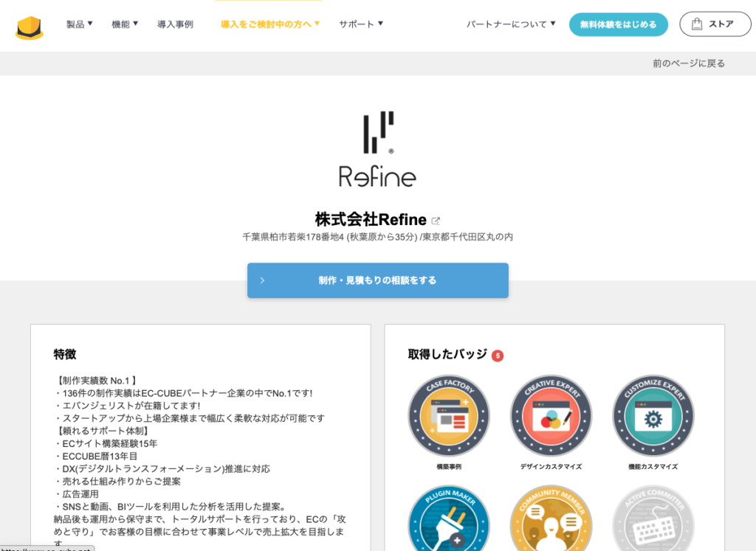This screenshot has height=551, width=756.
Task: Click the 取得したバッジ heading
Action: pos(447,355)
